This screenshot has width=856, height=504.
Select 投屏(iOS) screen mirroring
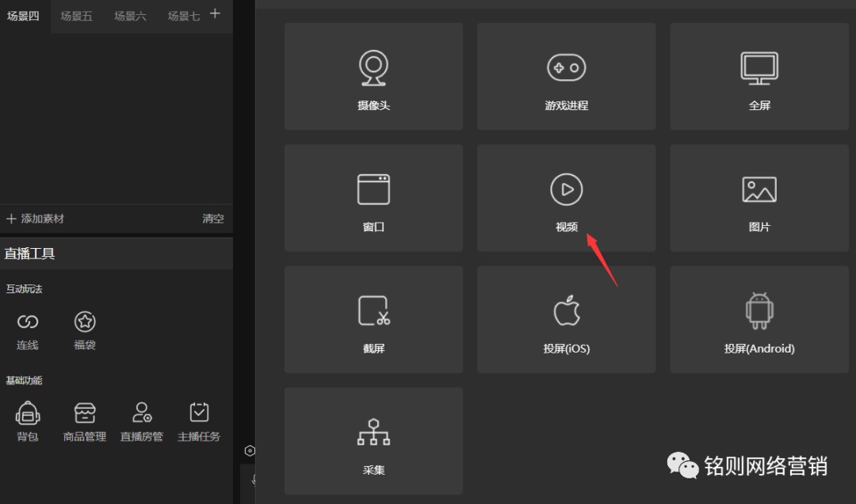tap(566, 319)
